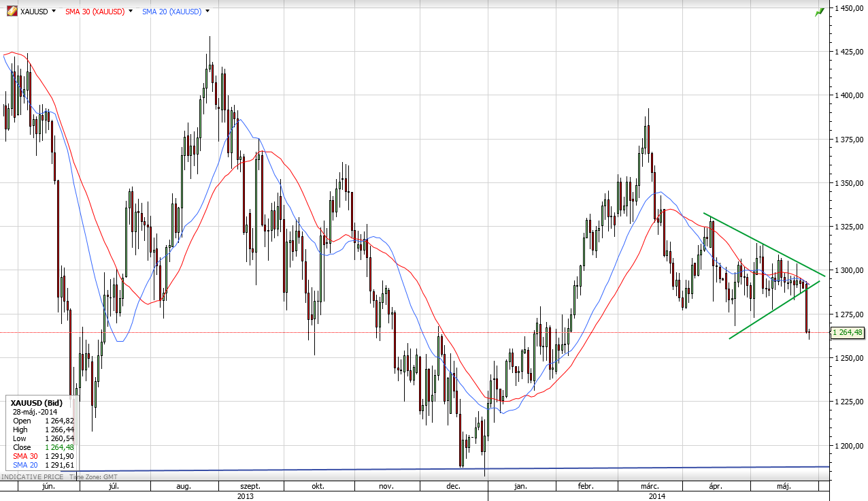Click the szept. month label on the time axis
The width and height of the screenshot is (868, 501).
pos(250,487)
